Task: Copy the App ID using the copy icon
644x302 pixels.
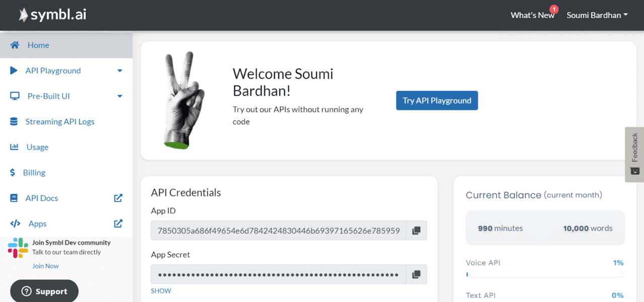Action: [416, 230]
